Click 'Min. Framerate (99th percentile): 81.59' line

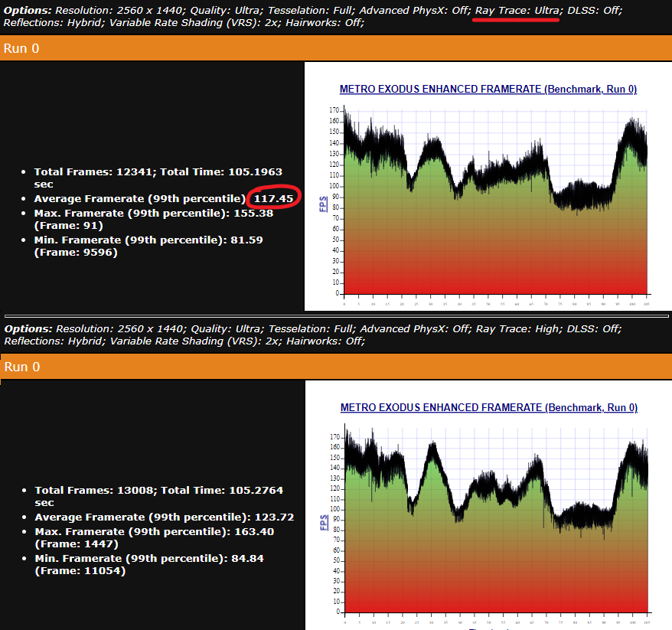148,246
